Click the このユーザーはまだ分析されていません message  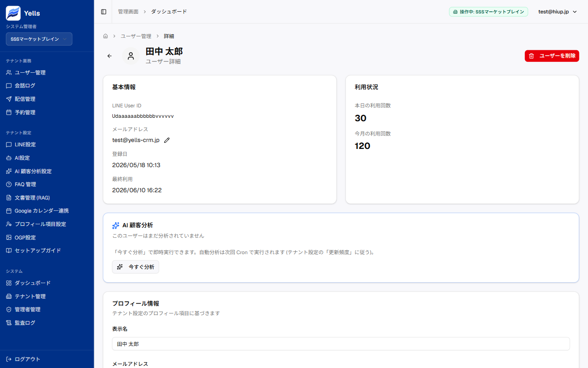point(158,236)
